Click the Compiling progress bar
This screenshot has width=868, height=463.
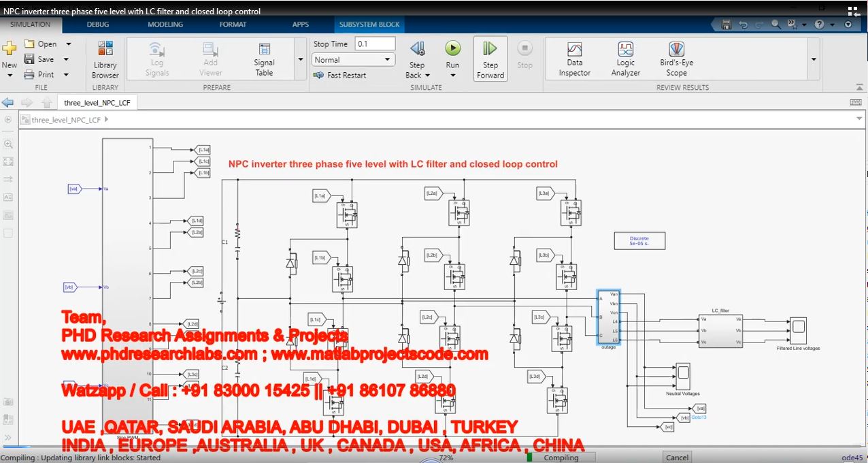coord(561,458)
